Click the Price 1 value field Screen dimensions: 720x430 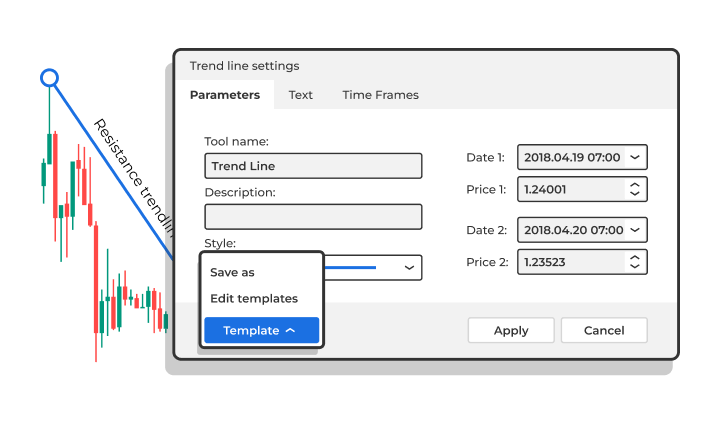[570, 189]
